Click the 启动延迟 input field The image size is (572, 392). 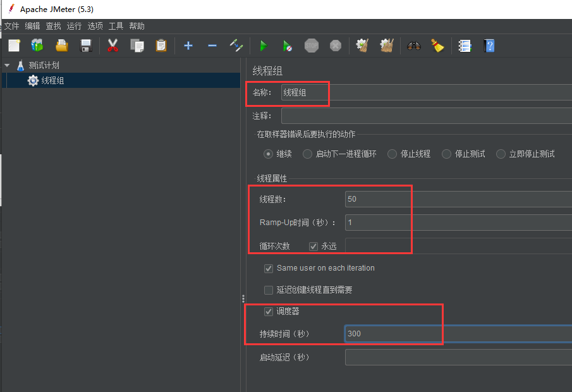point(459,357)
